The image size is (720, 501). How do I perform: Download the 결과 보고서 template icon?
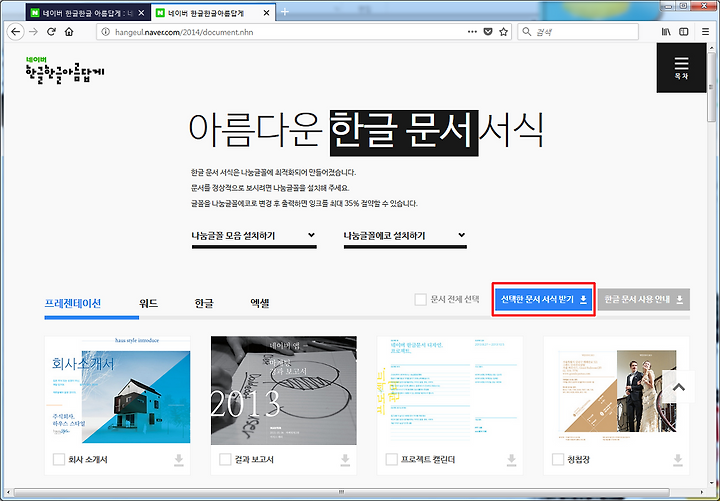pyautogui.click(x=345, y=460)
